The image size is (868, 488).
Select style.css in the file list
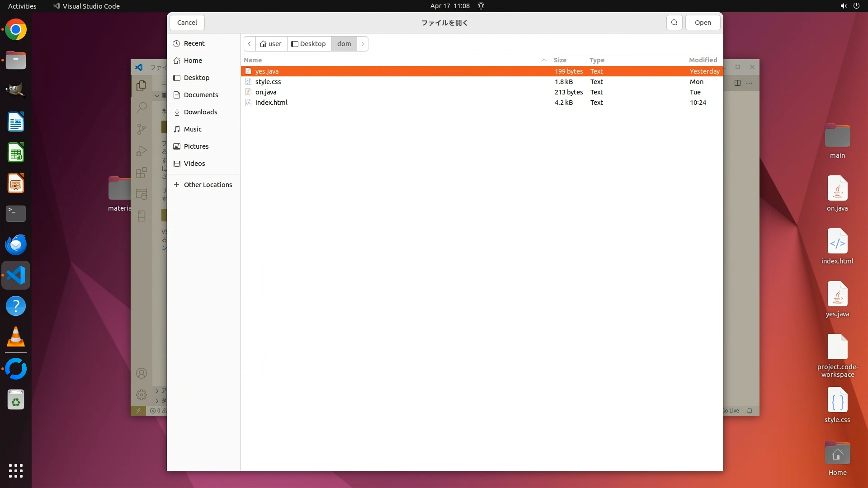point(268,82)
